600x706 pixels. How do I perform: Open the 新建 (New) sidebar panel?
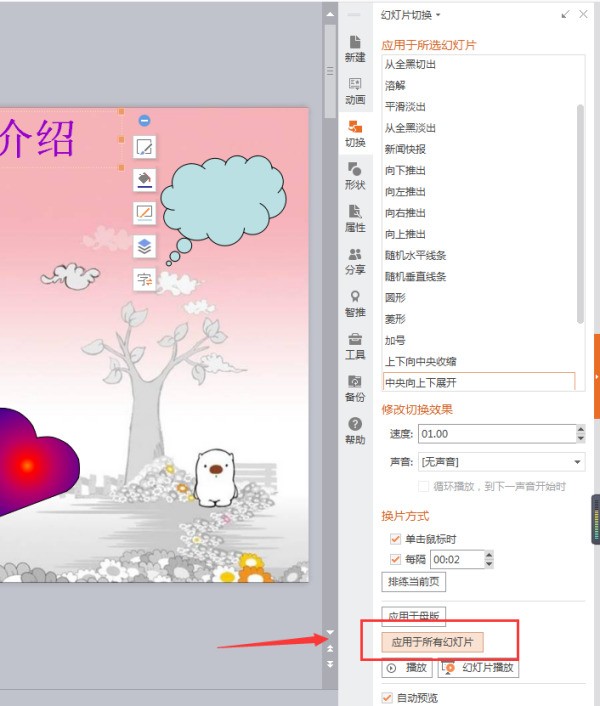pos(355,49)
